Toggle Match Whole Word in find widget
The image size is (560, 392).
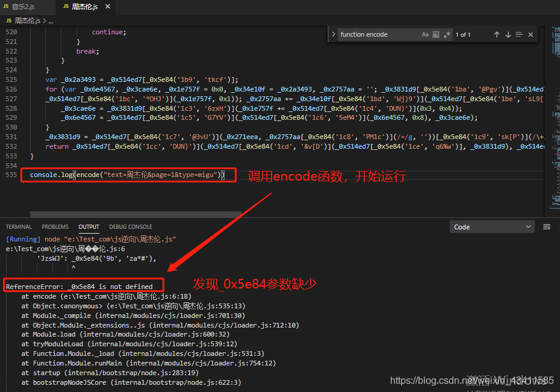[436, 34]
